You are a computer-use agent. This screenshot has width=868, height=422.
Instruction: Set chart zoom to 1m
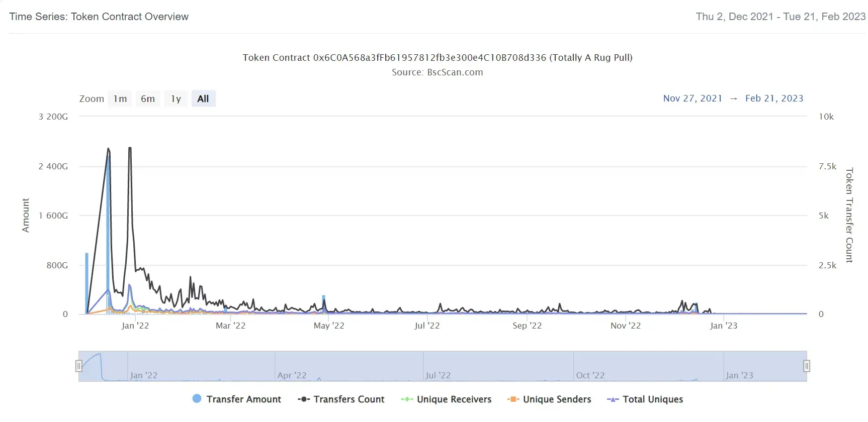tap(120, 98)
